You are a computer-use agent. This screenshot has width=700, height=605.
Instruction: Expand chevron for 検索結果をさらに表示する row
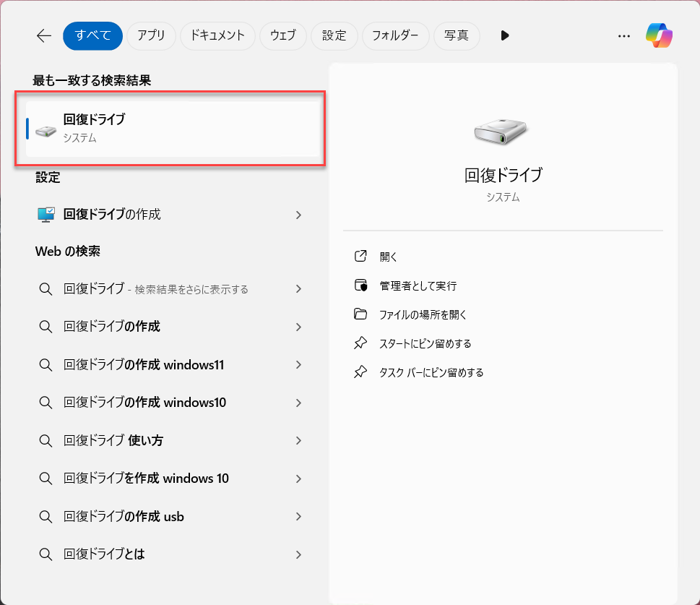[x=298, y=289]
